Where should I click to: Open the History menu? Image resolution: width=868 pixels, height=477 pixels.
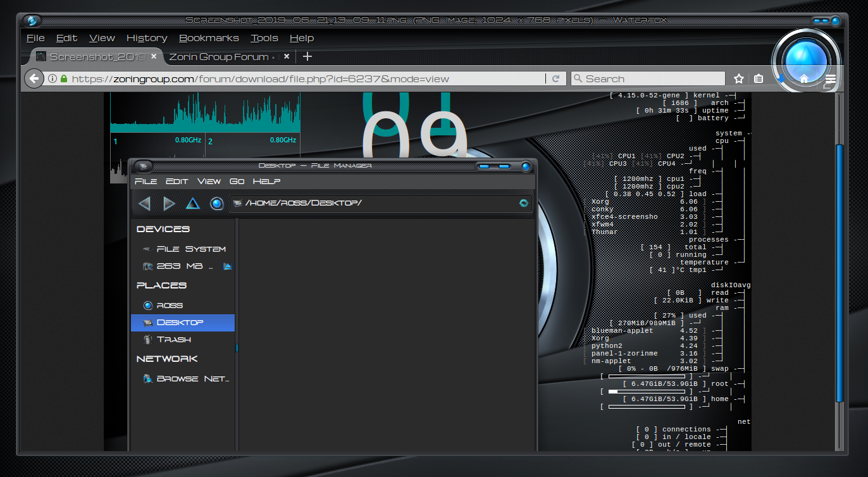click(147, 38)
